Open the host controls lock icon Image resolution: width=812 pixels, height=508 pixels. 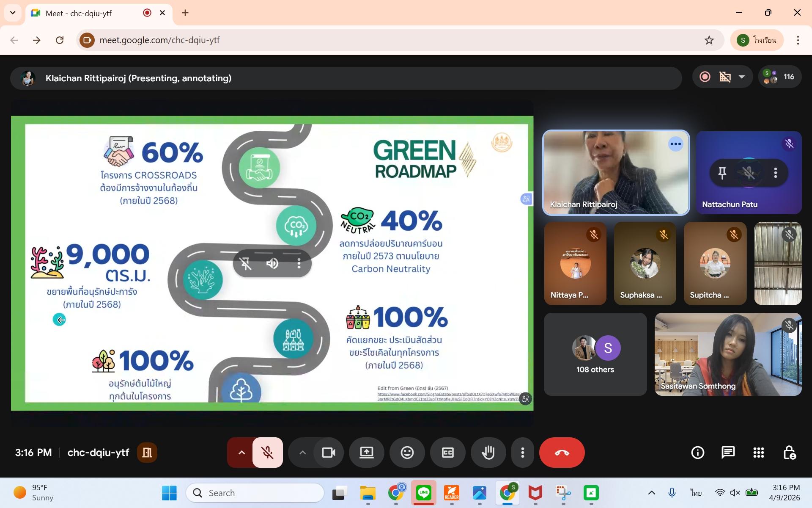click(x=789, y=453)
